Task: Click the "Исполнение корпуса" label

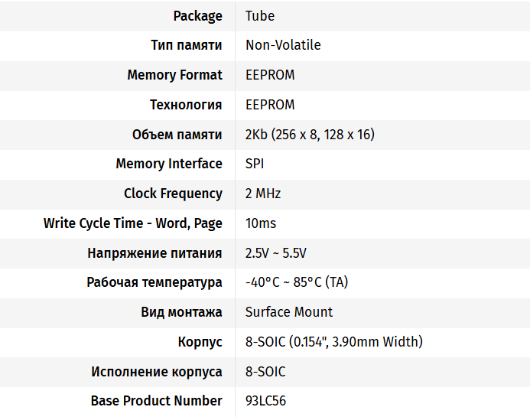Action: click(x=157, y=372)
